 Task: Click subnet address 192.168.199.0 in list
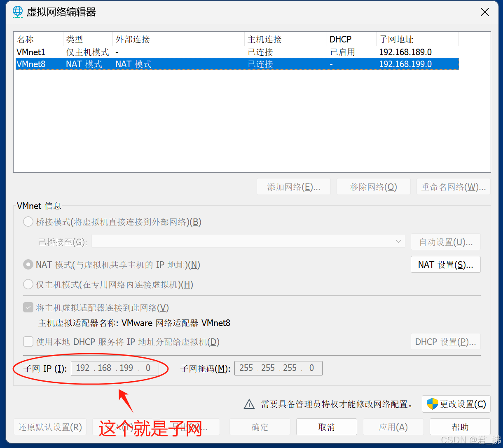[x=405, y=64]
